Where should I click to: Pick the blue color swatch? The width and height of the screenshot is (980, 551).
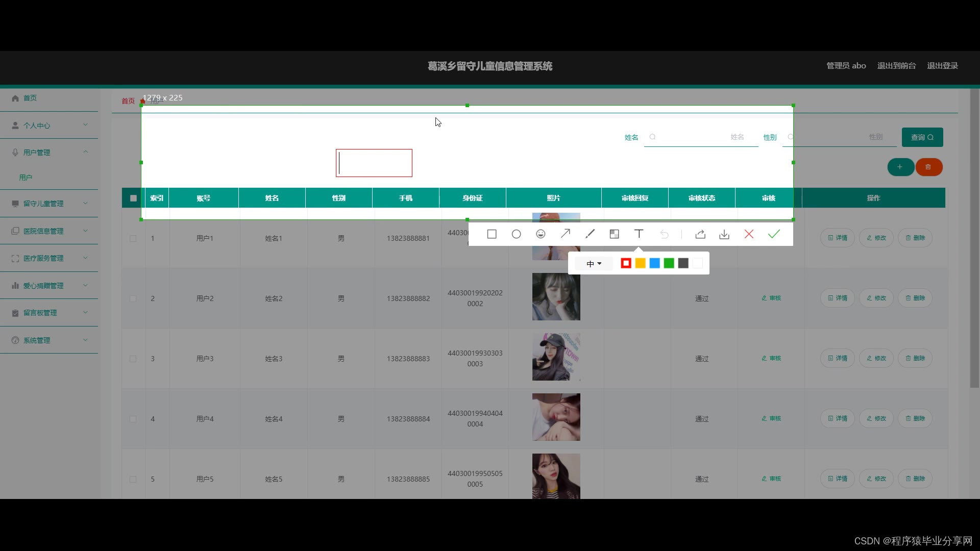(654, 263)
